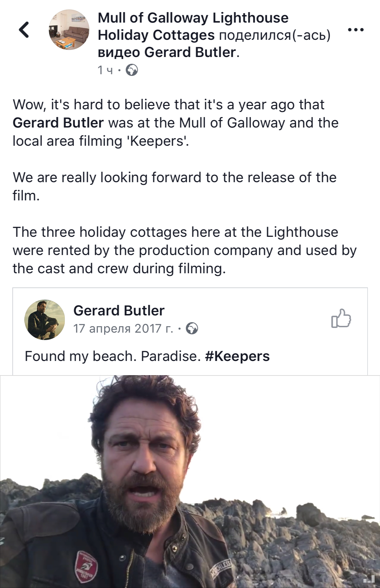The width and height of the screenshot is (380, 588).
Task: Open the post via '1 ч' timestamp
Action: [105, 70]
